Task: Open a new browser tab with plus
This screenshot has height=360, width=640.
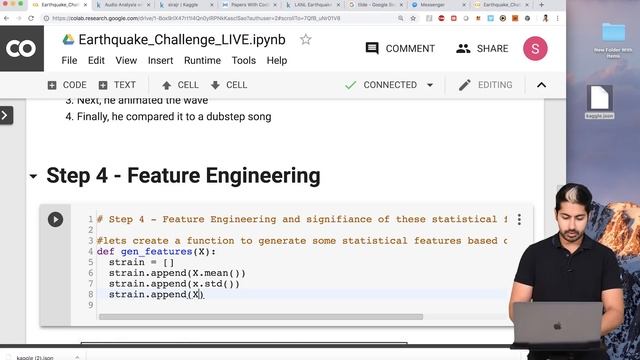Action: point(541,5)
